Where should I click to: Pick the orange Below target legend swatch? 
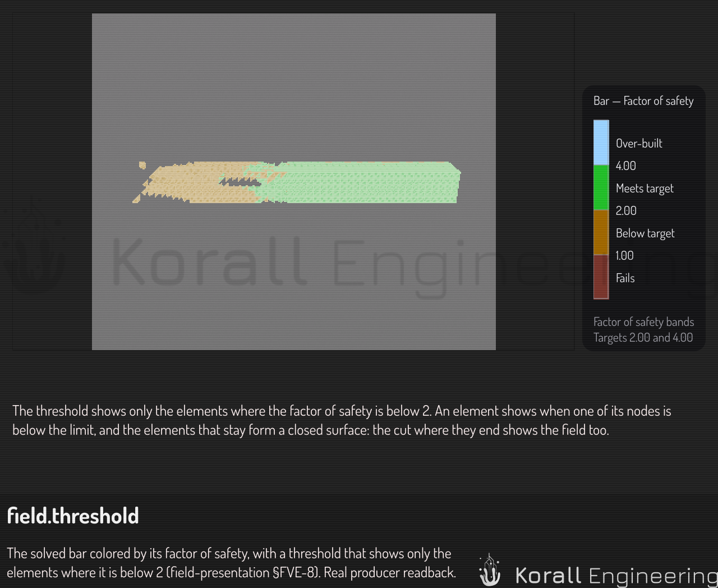pyautogui.click(x=601, y=232)
